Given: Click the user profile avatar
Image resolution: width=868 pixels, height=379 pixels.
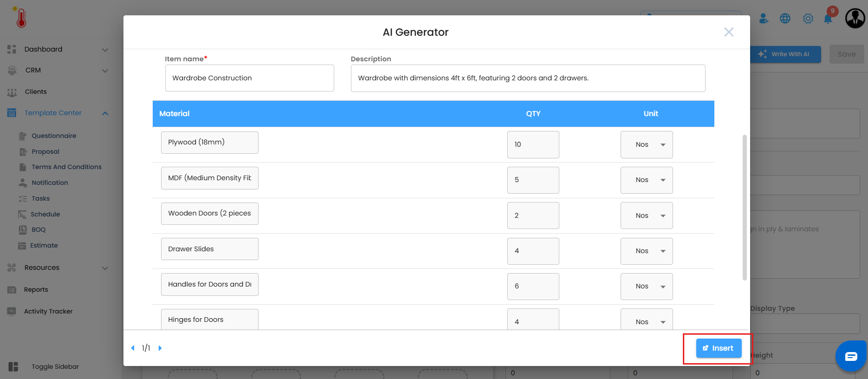Looking at the screenshot, I should click(855, 19).
